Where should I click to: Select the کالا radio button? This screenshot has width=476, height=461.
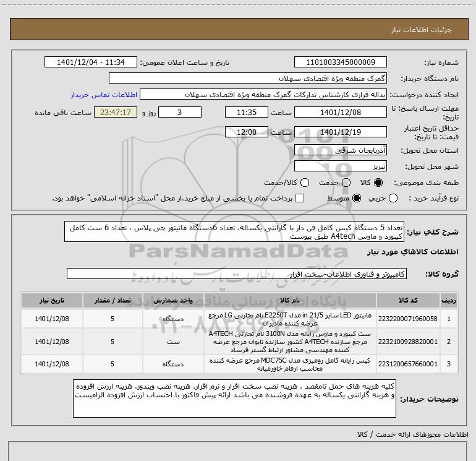378,183
